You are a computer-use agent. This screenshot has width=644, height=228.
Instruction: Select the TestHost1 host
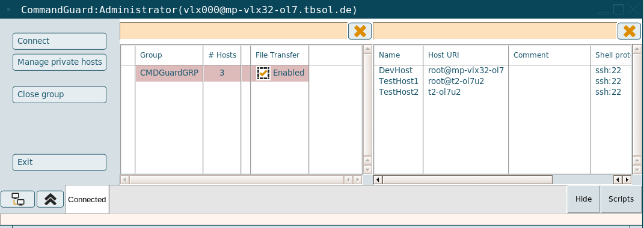[399, 81]
